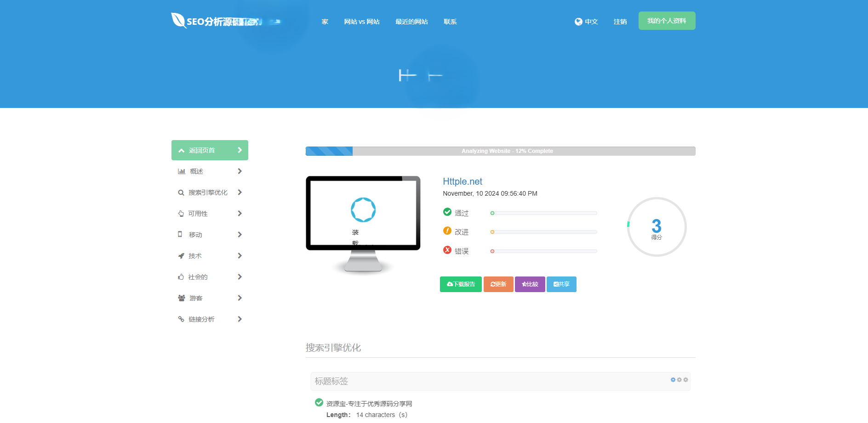Click the chain link icon beside 链接分析

(x=181, y=319)
